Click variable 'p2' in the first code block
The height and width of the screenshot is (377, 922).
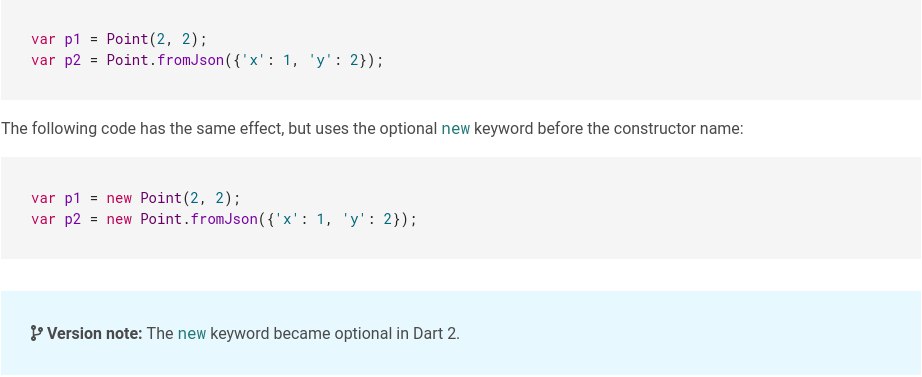(72, 60)
